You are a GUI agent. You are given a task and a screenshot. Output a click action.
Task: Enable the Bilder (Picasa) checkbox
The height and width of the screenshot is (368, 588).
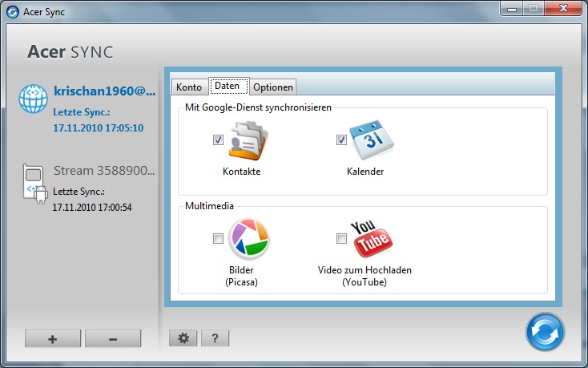coord(218,238)
